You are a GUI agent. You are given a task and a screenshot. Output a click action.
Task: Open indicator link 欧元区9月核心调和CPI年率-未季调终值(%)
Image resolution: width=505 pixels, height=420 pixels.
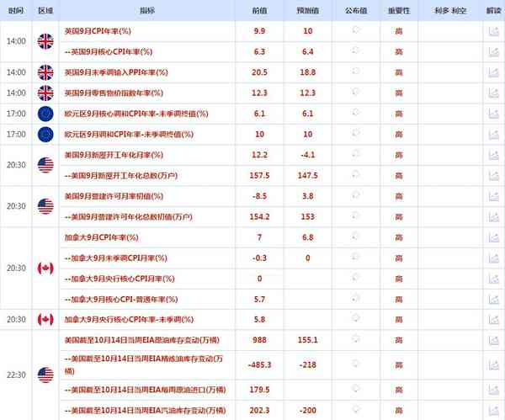click(136, 114)
